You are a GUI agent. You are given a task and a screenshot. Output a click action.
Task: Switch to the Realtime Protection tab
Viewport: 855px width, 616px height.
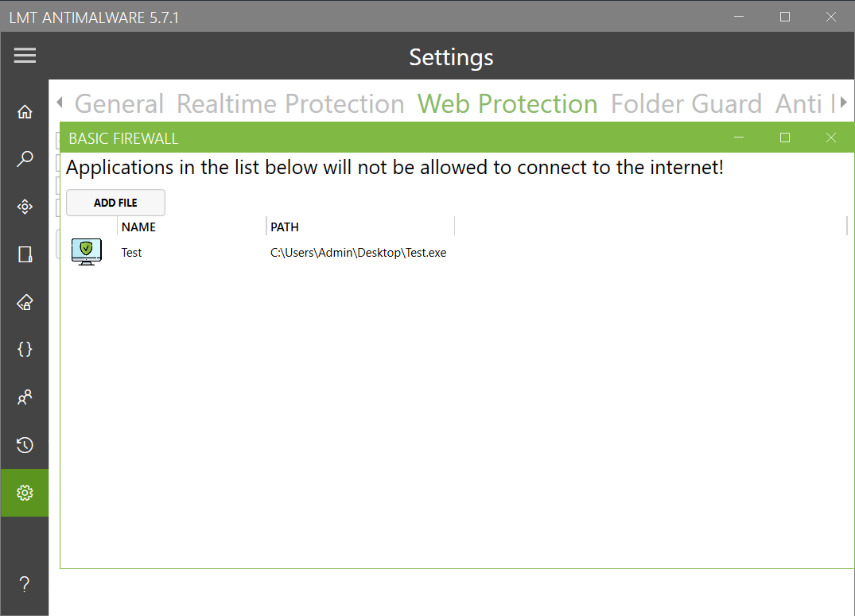pyautogui.click(x=290, y=104)
